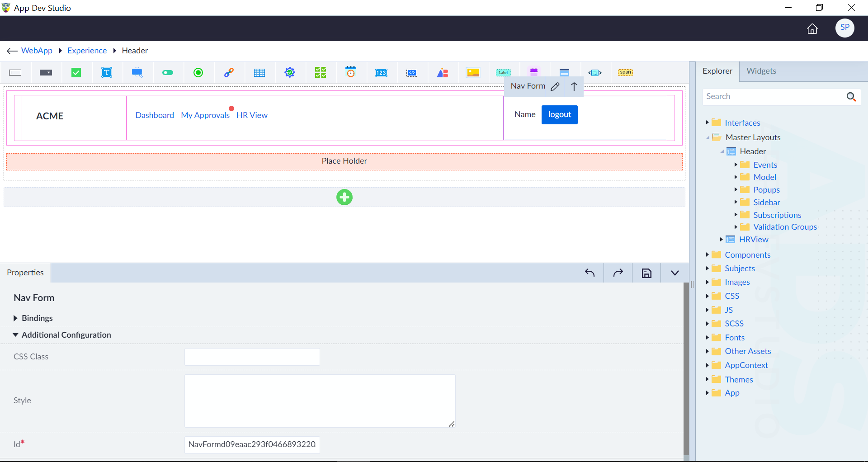Click the blue logout button
868x462 pixels.
[560, 115]
